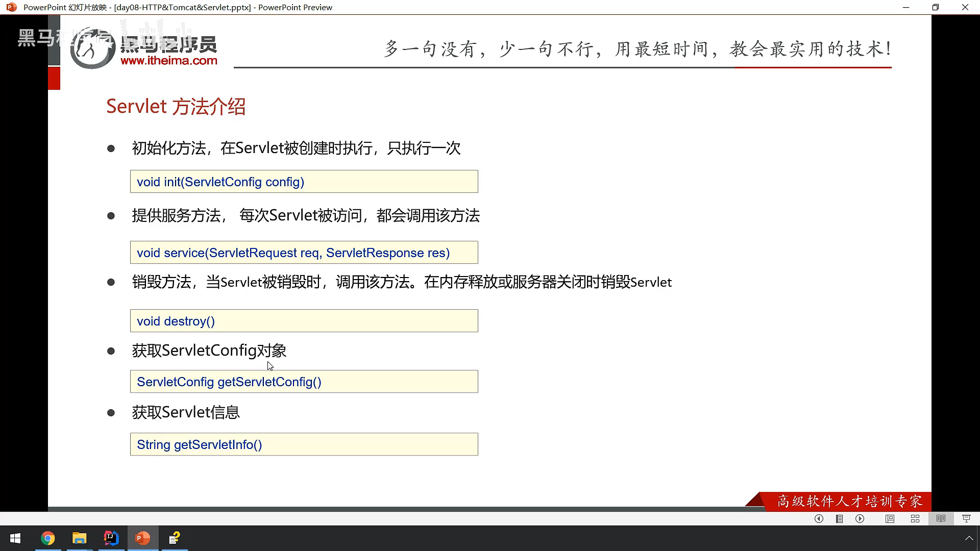Select the Reading View book icon
The image size is (980, 551).
[x=941, y=519]
